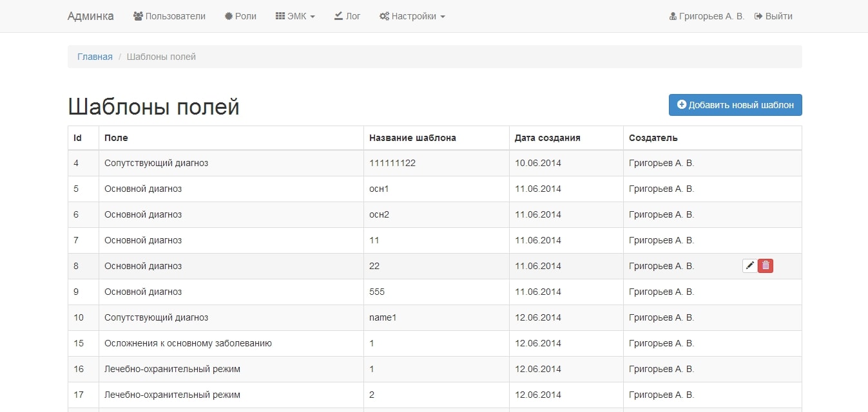
Task: Click the Основной диагноз cell in row 5
Action: [231, 189]
